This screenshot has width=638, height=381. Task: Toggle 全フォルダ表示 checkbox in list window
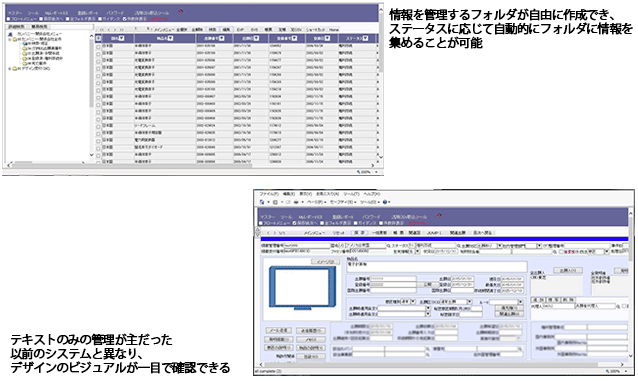[68, 19]
